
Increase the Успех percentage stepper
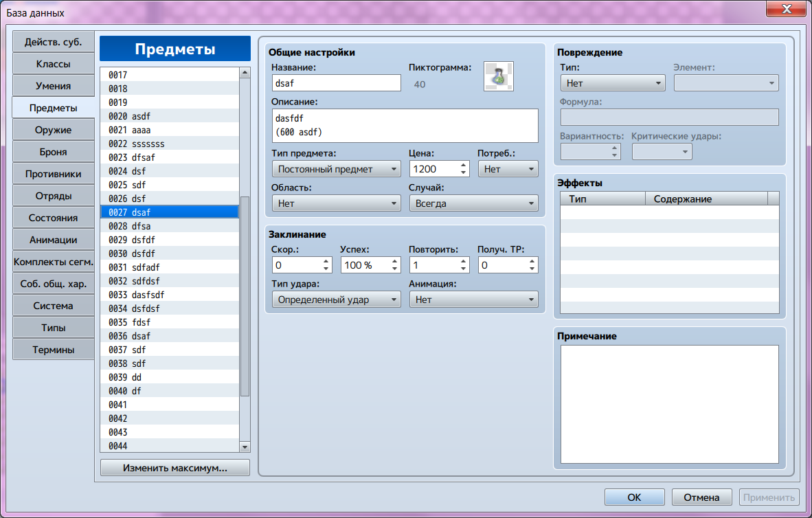click(395, 261)
